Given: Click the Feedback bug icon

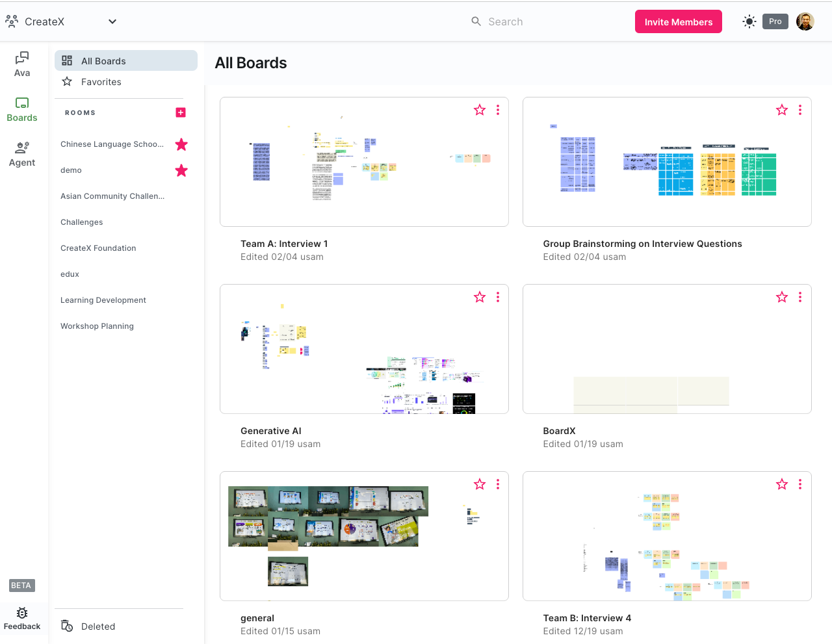Looking at the screenshot, I should tap(22, 613).
